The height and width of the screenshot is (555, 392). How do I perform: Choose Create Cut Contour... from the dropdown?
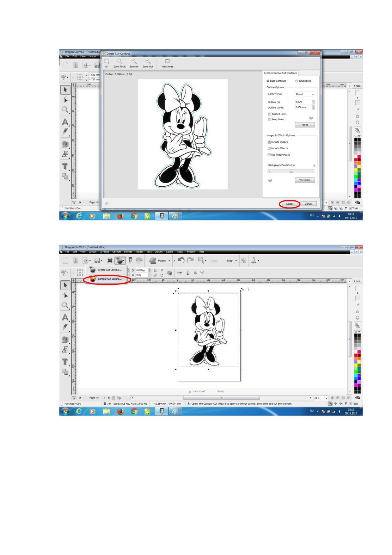click(106, 270)
